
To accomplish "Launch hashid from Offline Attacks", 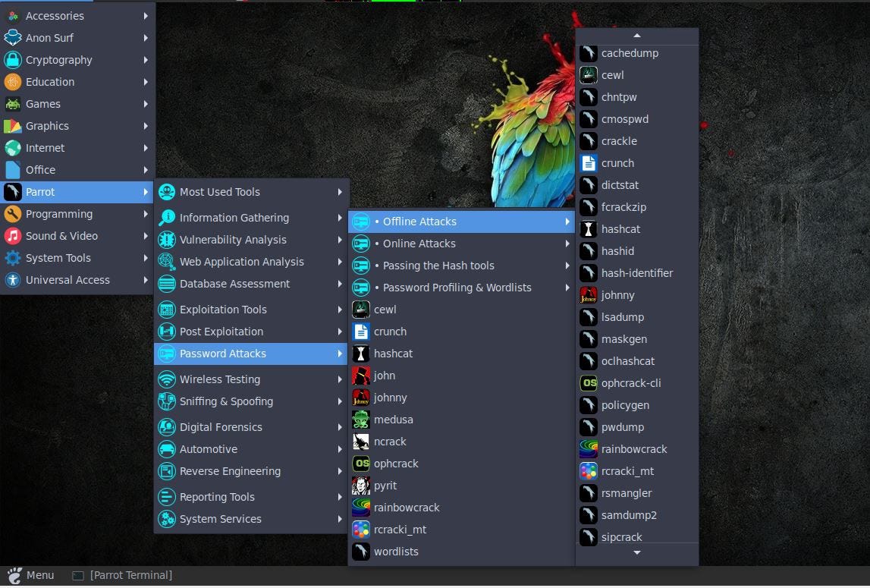I will (637, 251).
